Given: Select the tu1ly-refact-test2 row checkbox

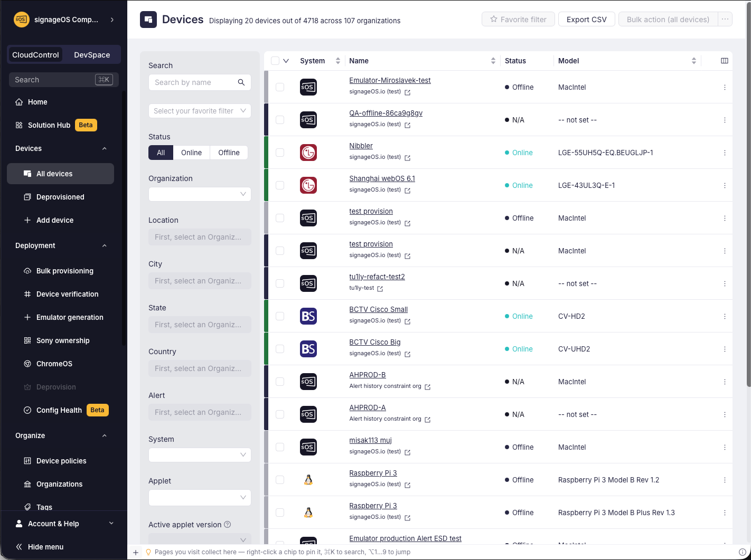Looking at the screenshot, I should (x=280, y=283).
